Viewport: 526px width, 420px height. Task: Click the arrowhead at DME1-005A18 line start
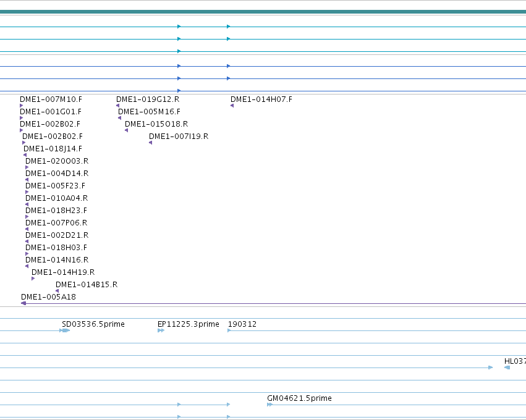pos(23,303)
